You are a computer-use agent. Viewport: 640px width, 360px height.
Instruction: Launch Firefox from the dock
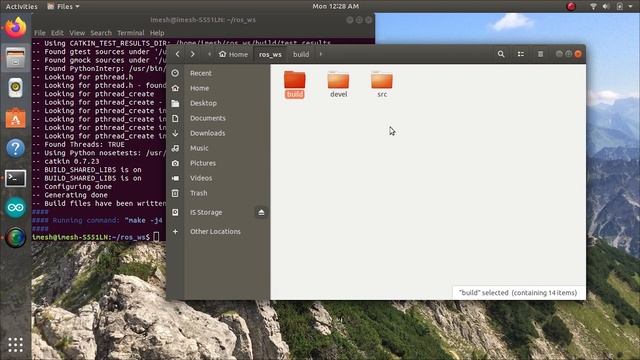coord(16,27)
